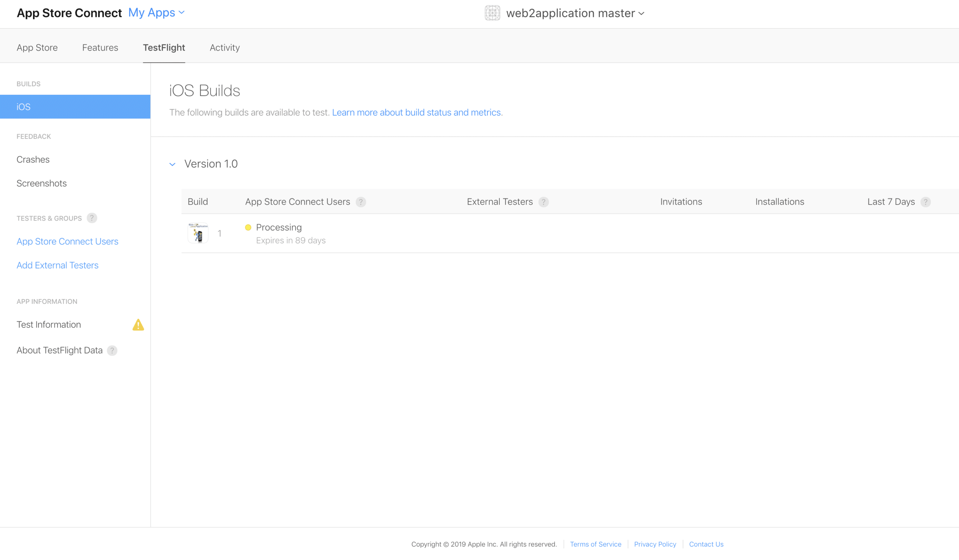Screen dimensions: 959x560
Task: Click the web2application master app icon
Action: point(492,13)
